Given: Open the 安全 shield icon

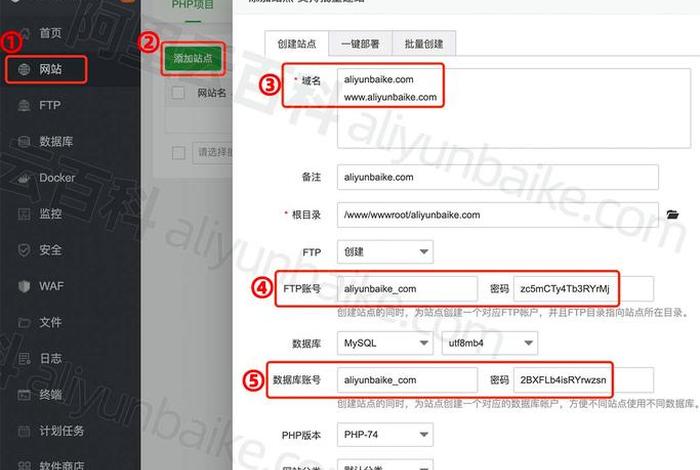Looking at the screenshot, I should 22,250.
